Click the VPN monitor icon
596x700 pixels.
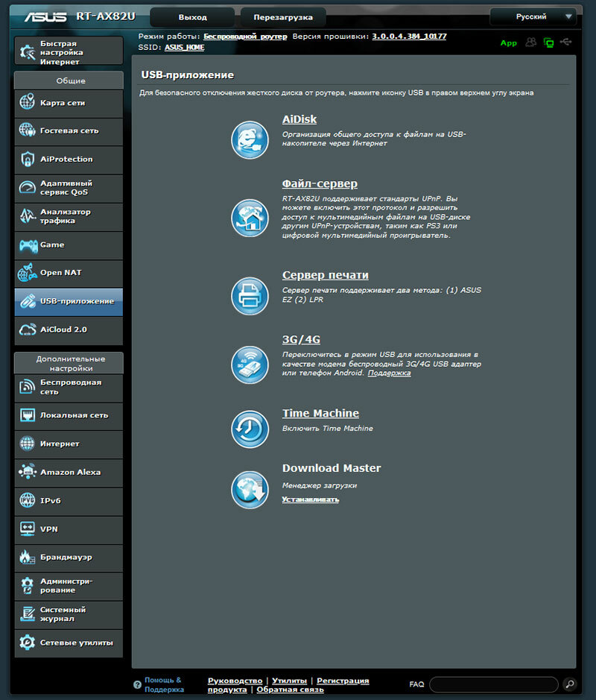[x=28, y=529]
